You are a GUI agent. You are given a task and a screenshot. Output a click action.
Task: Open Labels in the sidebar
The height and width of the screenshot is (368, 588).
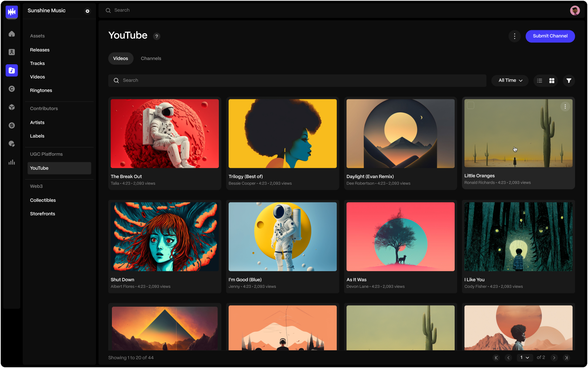(x=37, y=136)
